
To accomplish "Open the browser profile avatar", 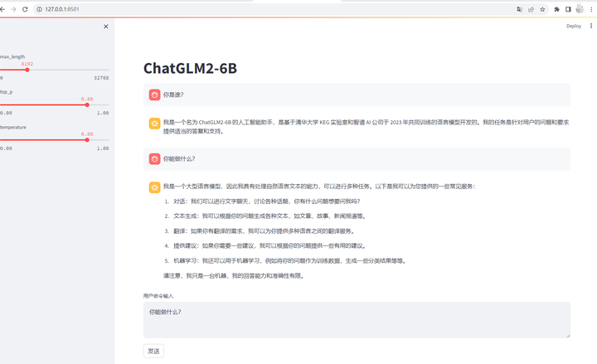I will [x=580, y=9].
